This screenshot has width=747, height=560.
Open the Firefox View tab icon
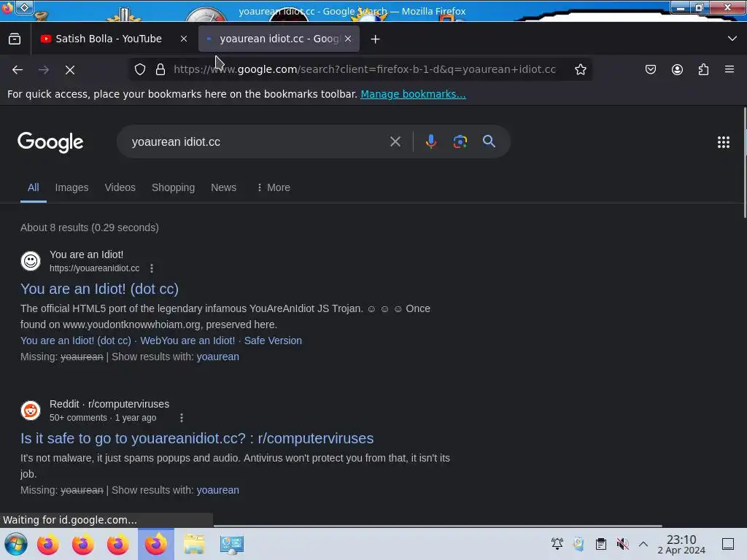click(x=15, y=39)
